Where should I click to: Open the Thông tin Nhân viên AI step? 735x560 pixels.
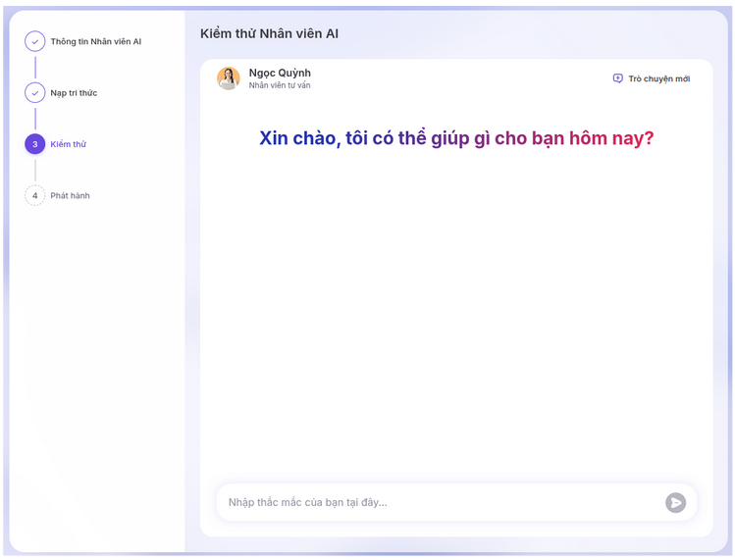tap(96, 42)
